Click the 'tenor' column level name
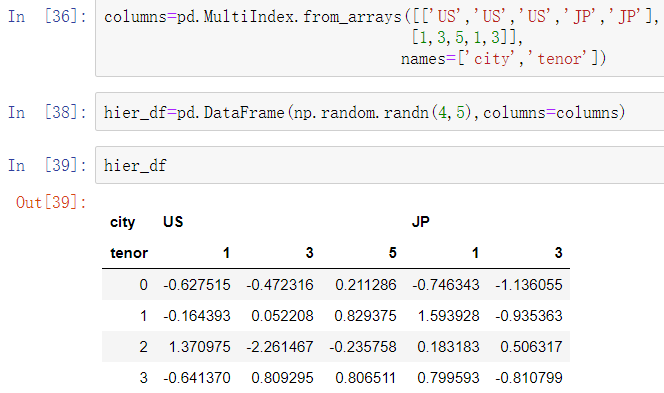The height and width of the screenshot is (393, 664). [x=129, y=253]
